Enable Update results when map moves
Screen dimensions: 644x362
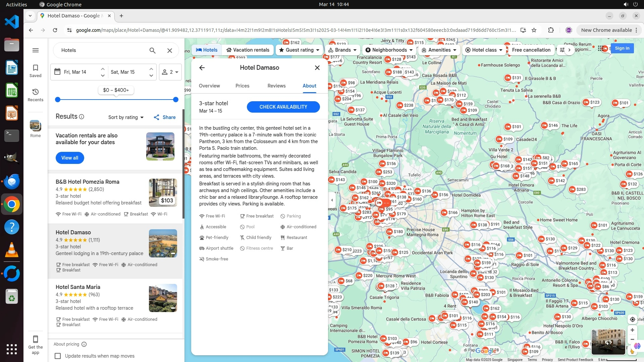(x=58, y=356)
